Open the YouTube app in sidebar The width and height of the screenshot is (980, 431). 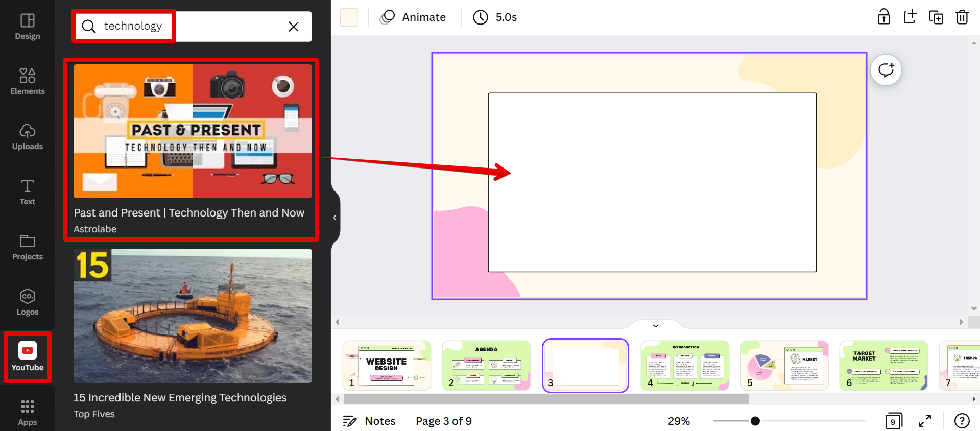[28, 357]
